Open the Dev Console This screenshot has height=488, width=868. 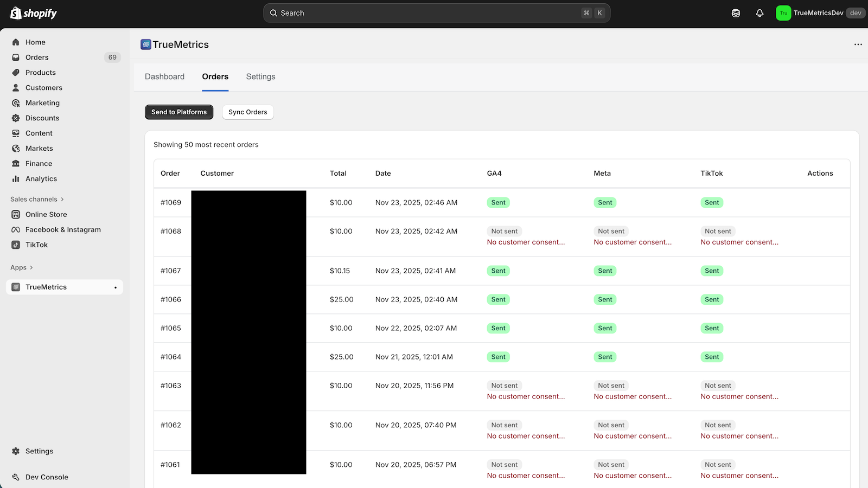47,477
